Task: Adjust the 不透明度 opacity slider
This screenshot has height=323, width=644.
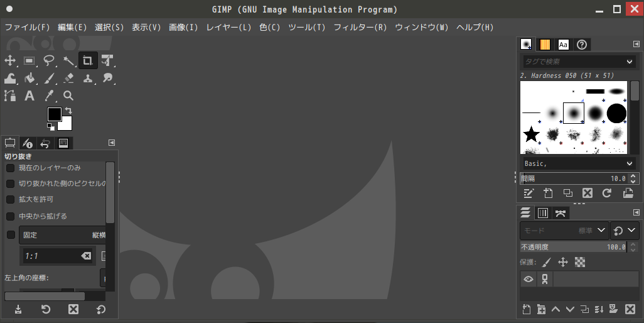Action: coord(573,247)
